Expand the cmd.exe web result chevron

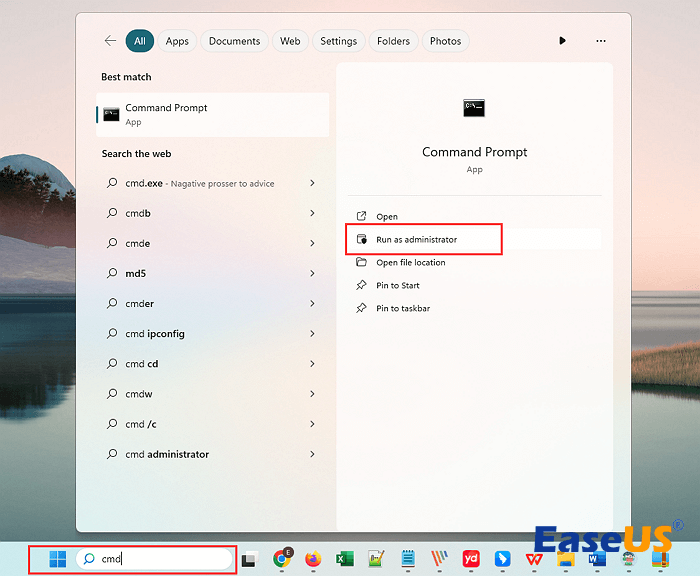(313, 183)
